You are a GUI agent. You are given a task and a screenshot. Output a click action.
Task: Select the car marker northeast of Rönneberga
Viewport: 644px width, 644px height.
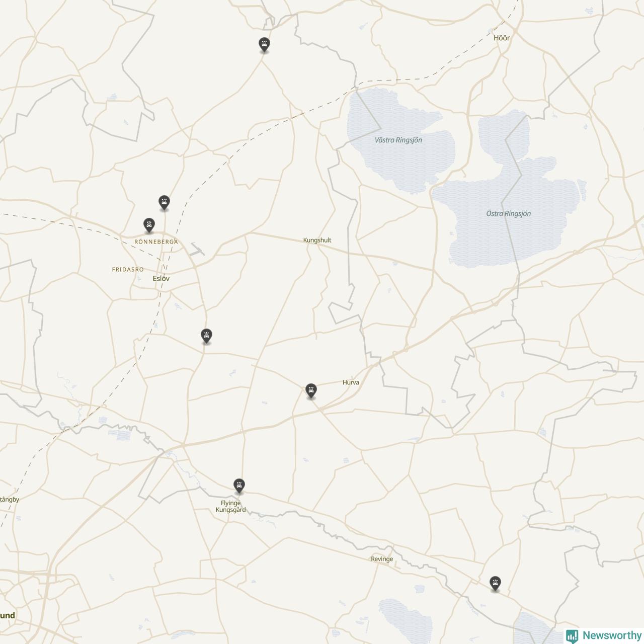pyautogui.click(x=164, y=203)
